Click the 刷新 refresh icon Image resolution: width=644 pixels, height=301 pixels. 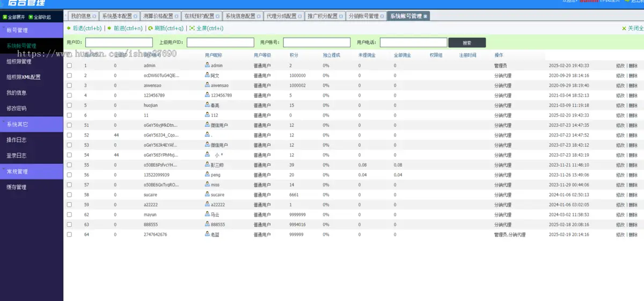tap(150, 28)
